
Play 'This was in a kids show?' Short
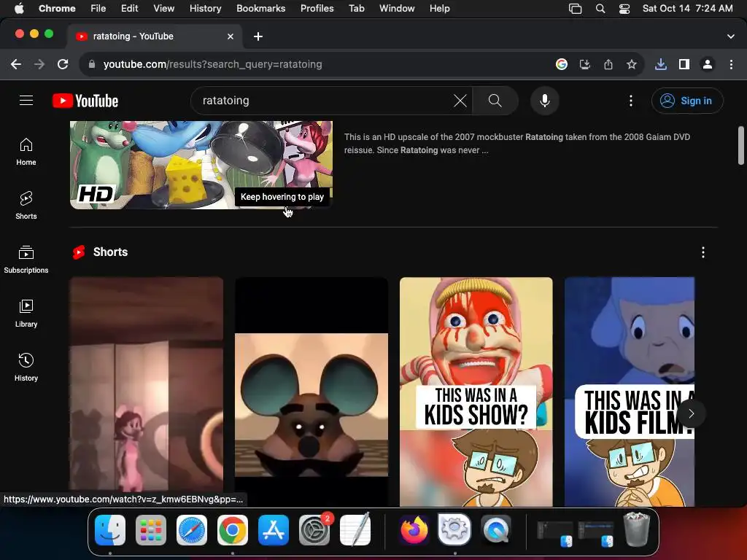coord(476,392)
